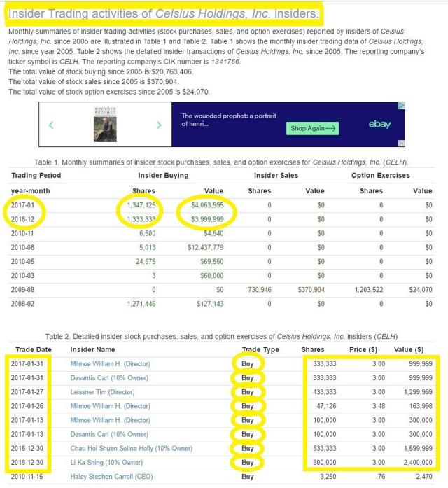Screen dimensions: 448x488
Task: Click the 2010-11 trading period cell
Action: tap(22, 233)
